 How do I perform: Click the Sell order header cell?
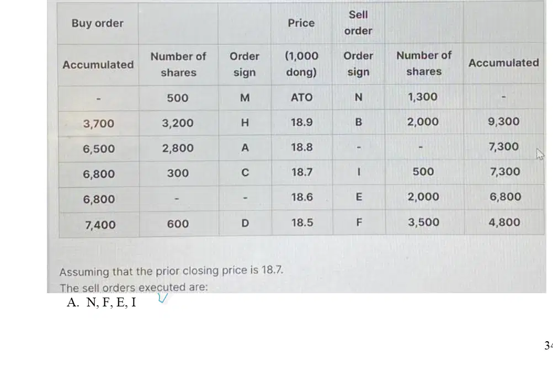point(358,23)
